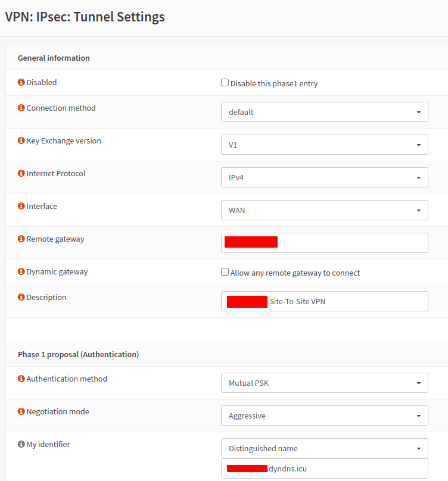Open the Mutual PSK authentication dropdown
The width and height of the screenshot is (448, 481).
point(324,383)
